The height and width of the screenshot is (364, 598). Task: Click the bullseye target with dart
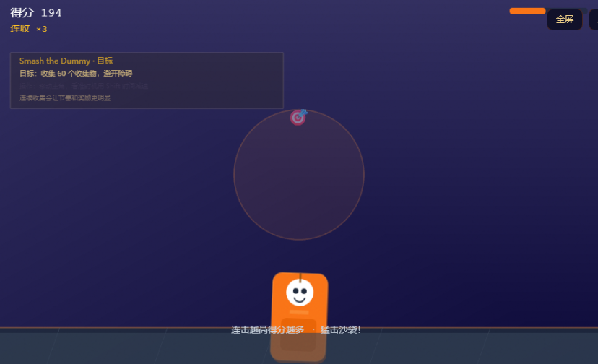(298, 117)
